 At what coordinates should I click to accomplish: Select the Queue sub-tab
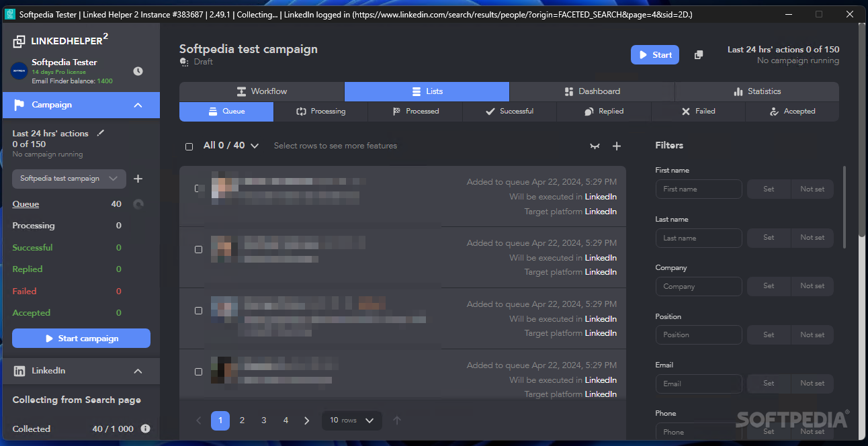coord(226,111)
